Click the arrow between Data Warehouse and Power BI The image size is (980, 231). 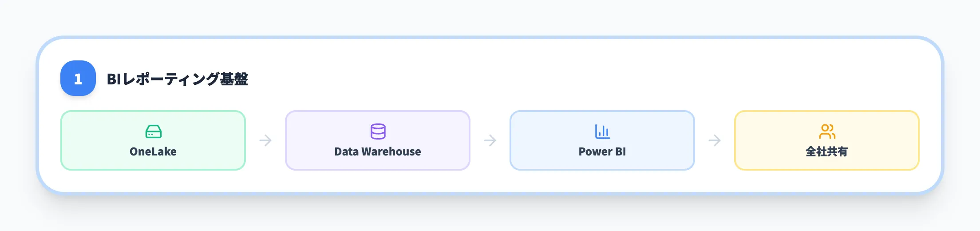pos(490,140)
